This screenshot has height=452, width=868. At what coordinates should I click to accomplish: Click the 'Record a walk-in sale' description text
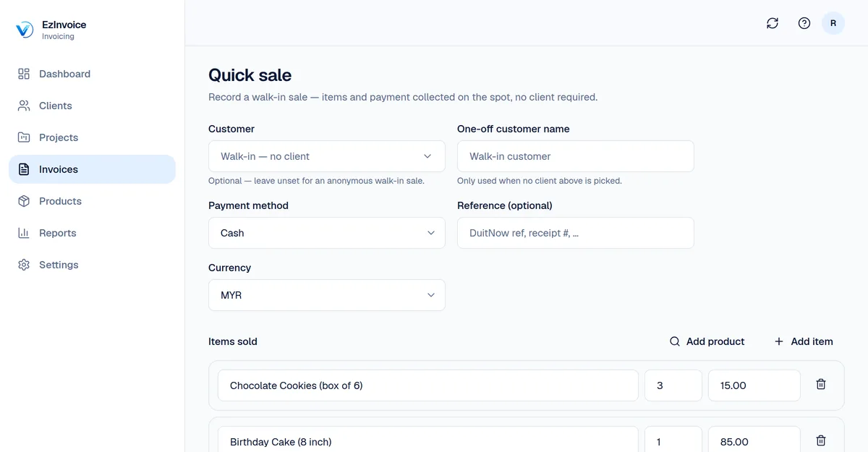click(403, 97)
